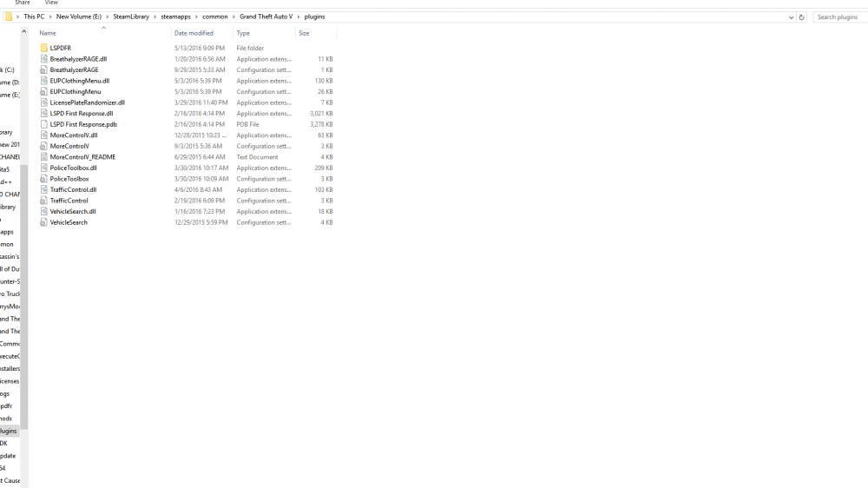
Task: Click the EUPClothingMenu.dll file icon
Action: pyautogui.click(x=43, y=81)
